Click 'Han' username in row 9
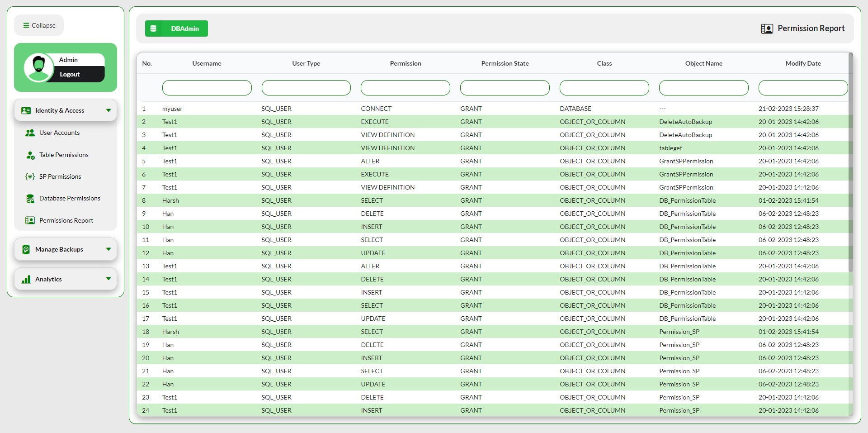The width and height of the screenshot is (868, 433). pyautogui.click(x=168, y=214)
